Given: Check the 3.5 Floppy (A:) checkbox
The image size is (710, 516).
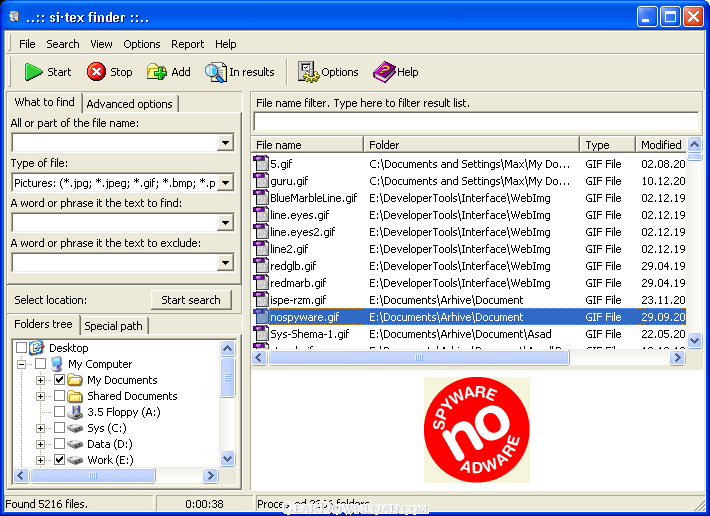Looking at the screenshot, I should pyautogui.click(x=59, y=411).
